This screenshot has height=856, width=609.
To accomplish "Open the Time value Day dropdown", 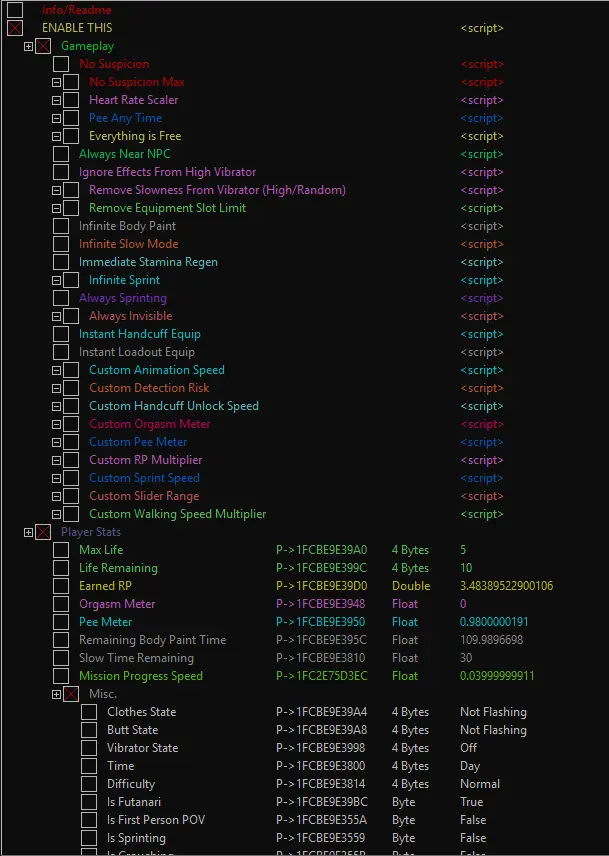I will [x=470, y=766].
